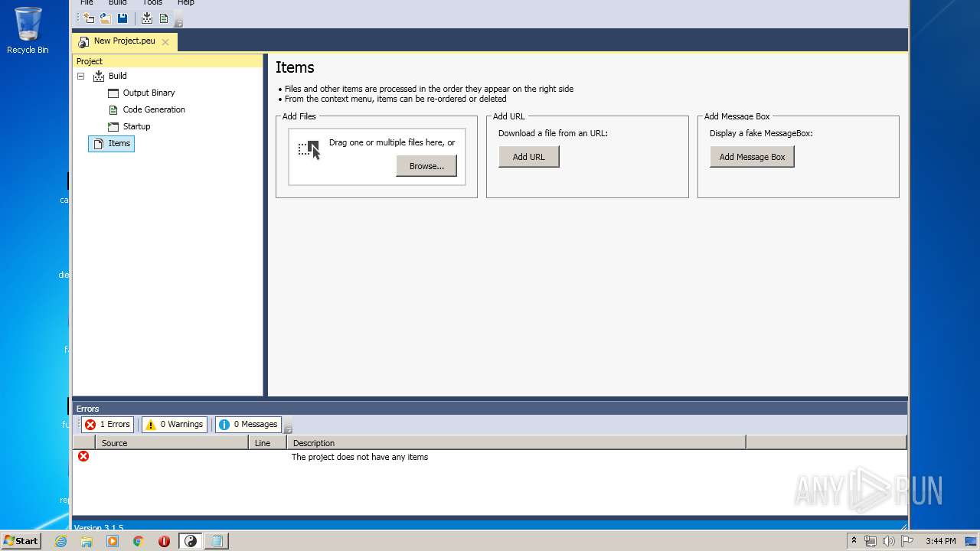Screen dimensions: 980x551
Task: Select the Build node in project tree
Action: (x=117, y=76)
